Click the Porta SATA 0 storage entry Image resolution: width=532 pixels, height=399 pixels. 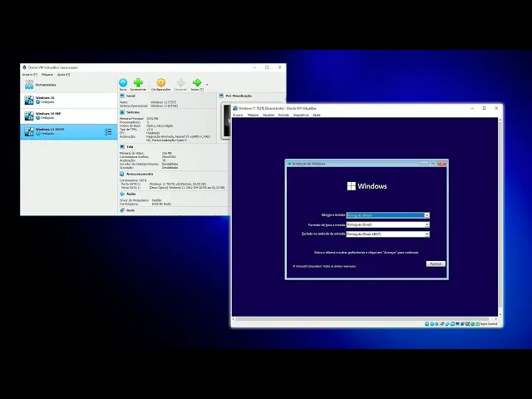(164, 184)
